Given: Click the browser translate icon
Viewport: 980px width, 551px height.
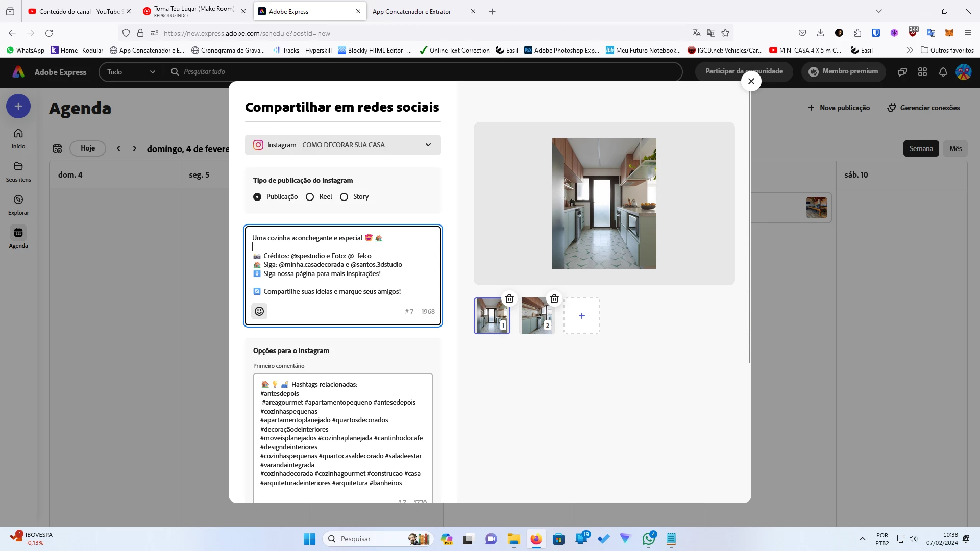Looking at the screenshot, I should click(696, 33).
